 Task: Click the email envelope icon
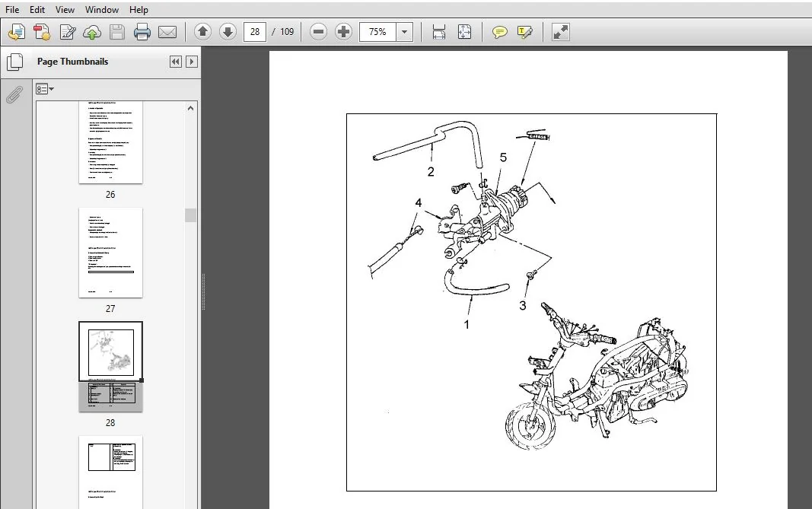tap(167, 32)
